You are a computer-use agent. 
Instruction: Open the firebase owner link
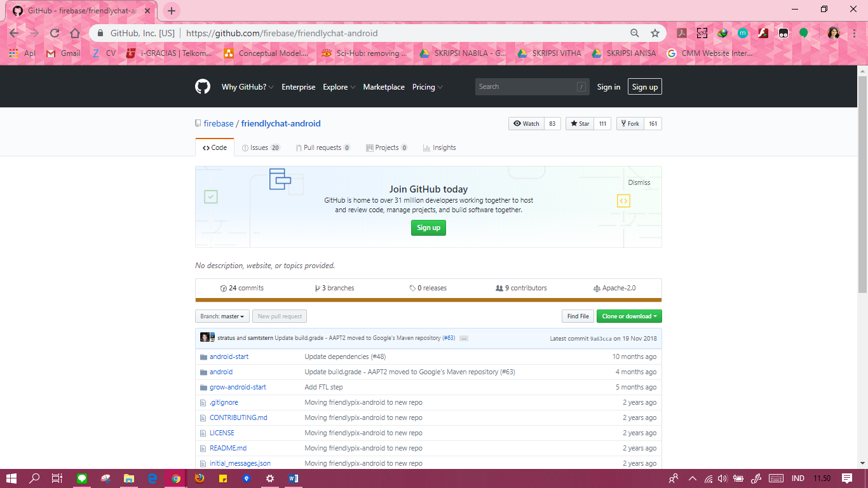click(219, 124)
